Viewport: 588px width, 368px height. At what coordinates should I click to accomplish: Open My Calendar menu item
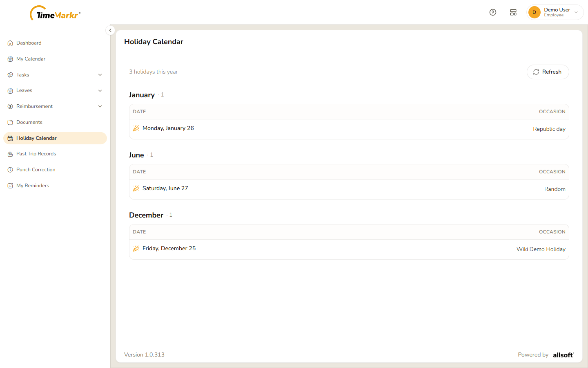tap(55, 59)
